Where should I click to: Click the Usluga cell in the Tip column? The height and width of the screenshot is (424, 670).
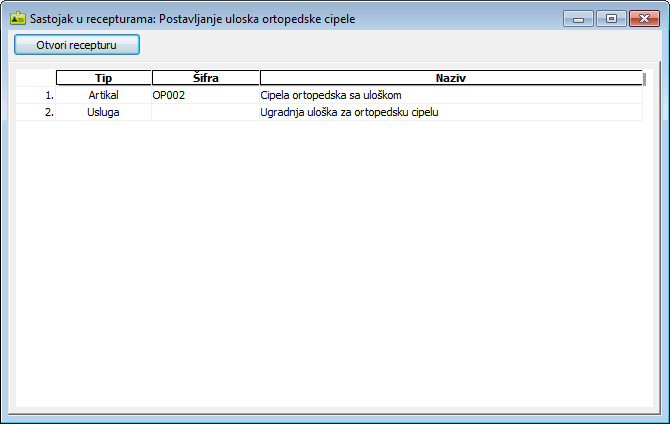(104, 112)
